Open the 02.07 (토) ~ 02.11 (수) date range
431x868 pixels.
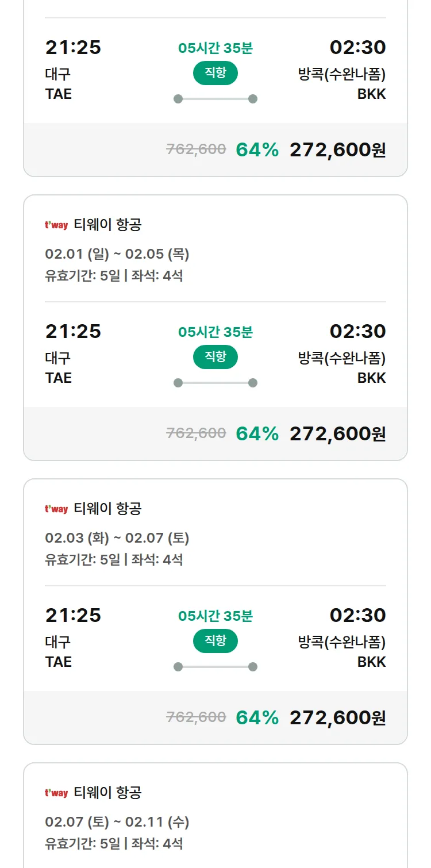click(117, 822)
